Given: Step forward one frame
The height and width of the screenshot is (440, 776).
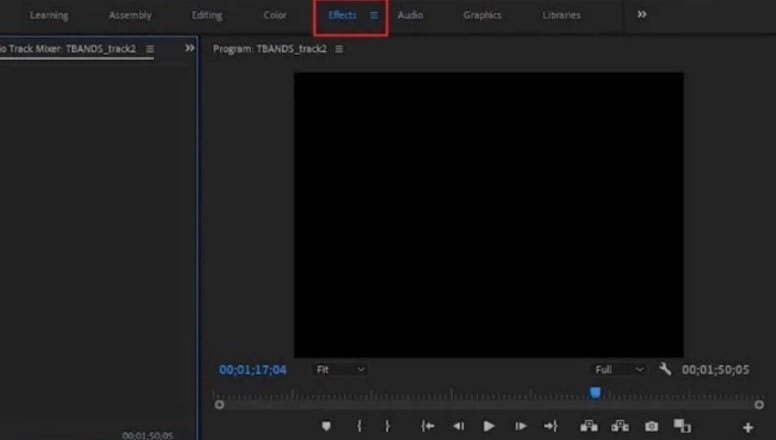Looking at the screenshot, I should tap(520, 426).
